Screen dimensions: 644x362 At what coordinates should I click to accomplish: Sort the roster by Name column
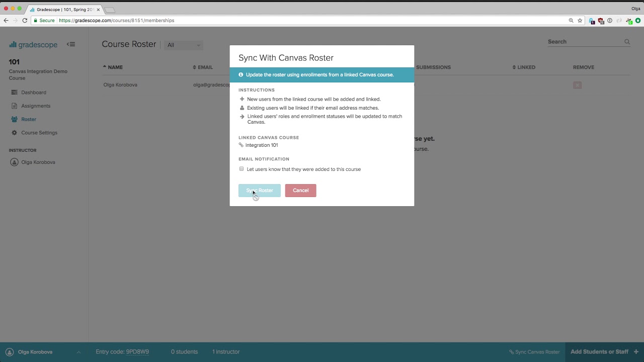tap(113, 67)
